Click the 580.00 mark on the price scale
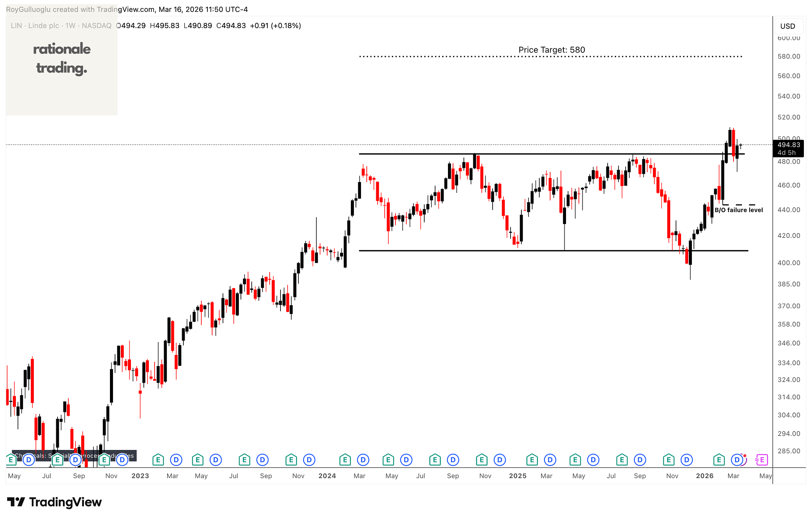Viewport: 812px width, 520px height. pos(788,56)
